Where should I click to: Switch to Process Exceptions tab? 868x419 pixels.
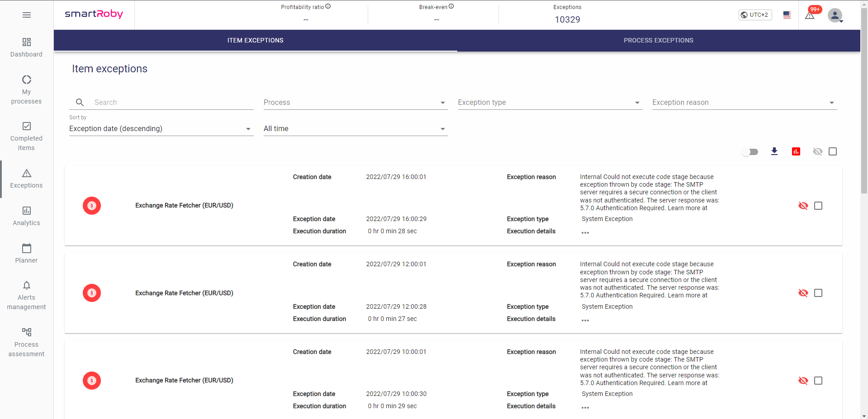coord(658,40)
